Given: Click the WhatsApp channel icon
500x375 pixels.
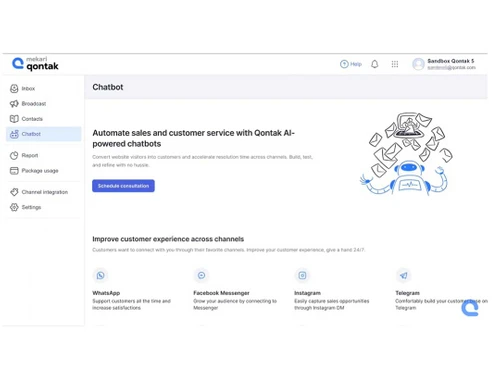Looking at the screenshot, I should [x=100, y=275].
